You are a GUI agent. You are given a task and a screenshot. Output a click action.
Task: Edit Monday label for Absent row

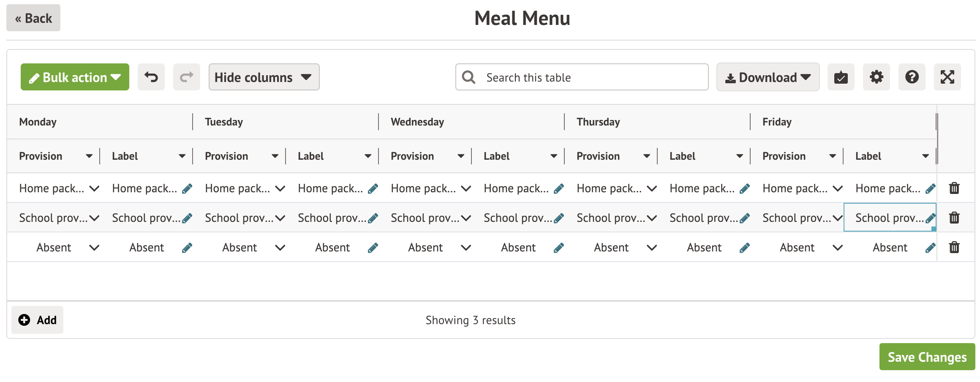(187, 248)
